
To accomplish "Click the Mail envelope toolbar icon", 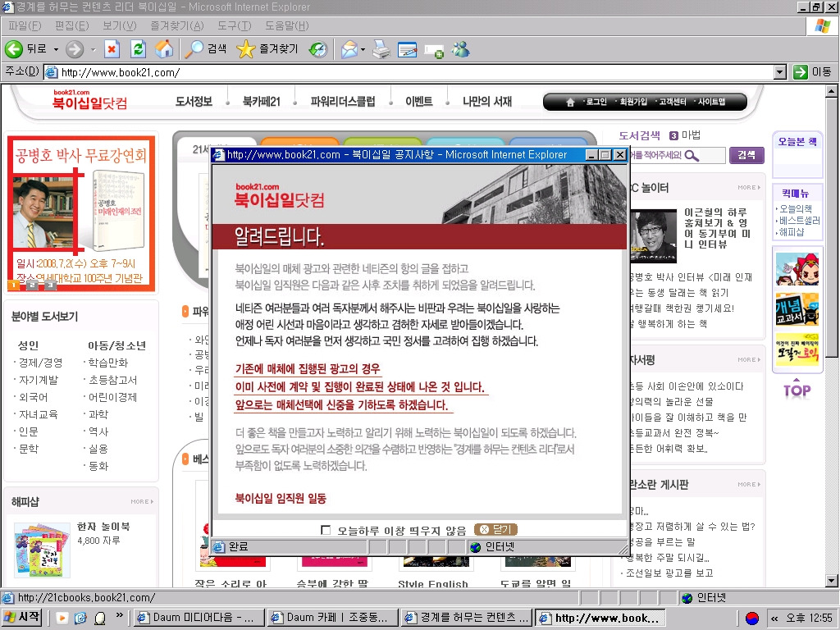I will (349, 49).
